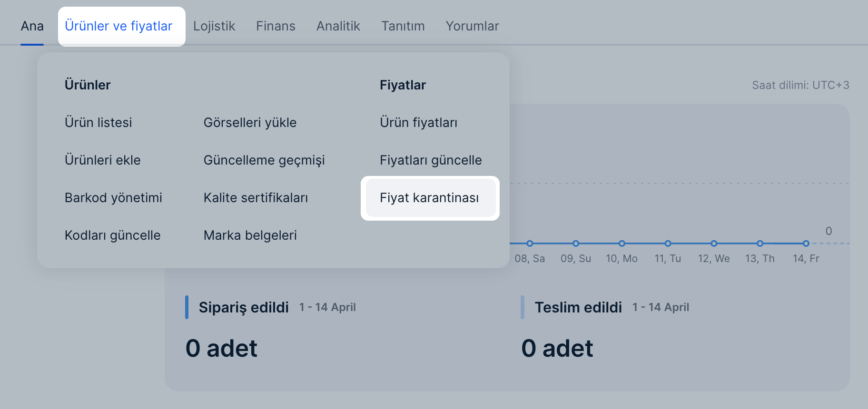
Task: Open Barkod yönetimi
Action: 113,198
